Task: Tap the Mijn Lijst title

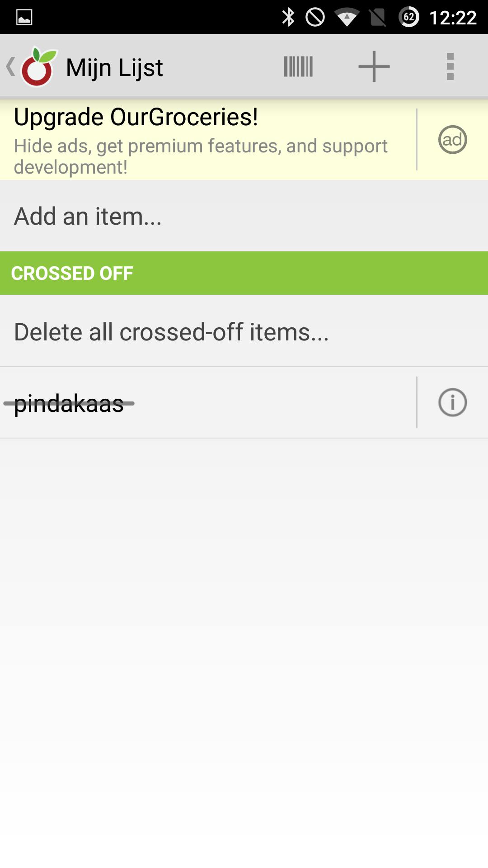Action: (x=114, y=67)
